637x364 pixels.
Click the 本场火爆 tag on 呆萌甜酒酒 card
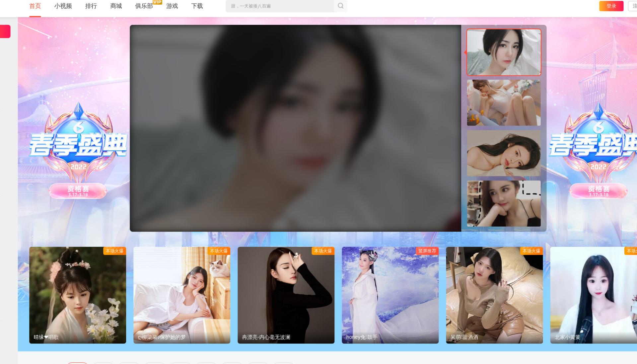click(x=531, y=251)
